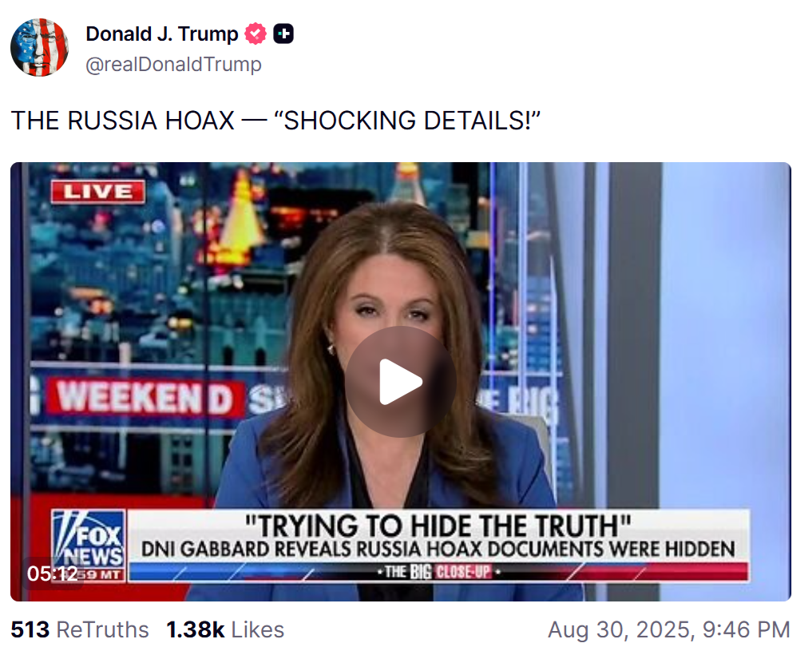Viewport: 812px width, 651px height.
Task: View the 513 ReTruths list
Action: point(80,629)
